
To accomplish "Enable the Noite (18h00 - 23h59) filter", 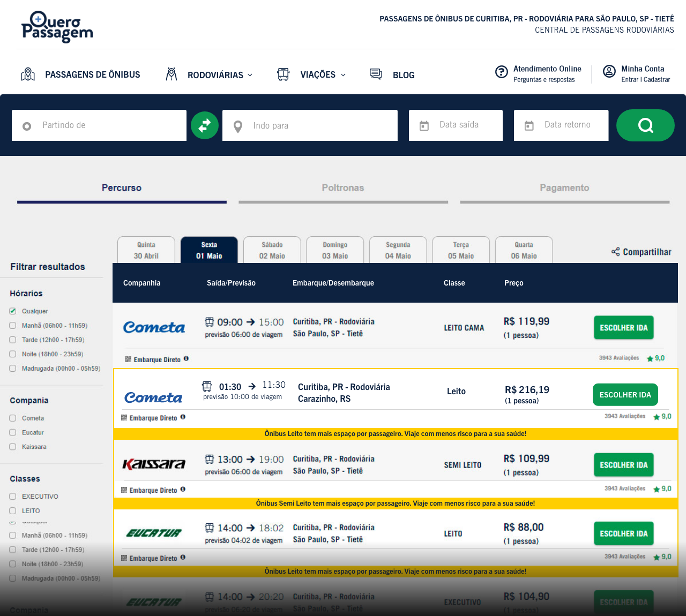I will click(x=13, y=354).
